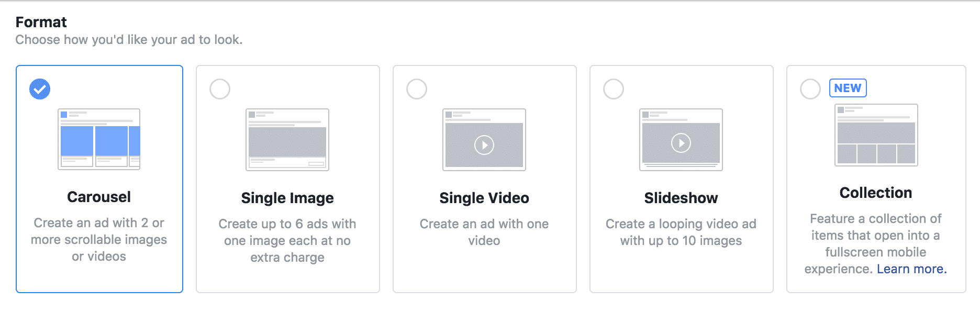Click the Carousel title text
Viewport: 980px width, 312px height.
click(x=99, y=197)
